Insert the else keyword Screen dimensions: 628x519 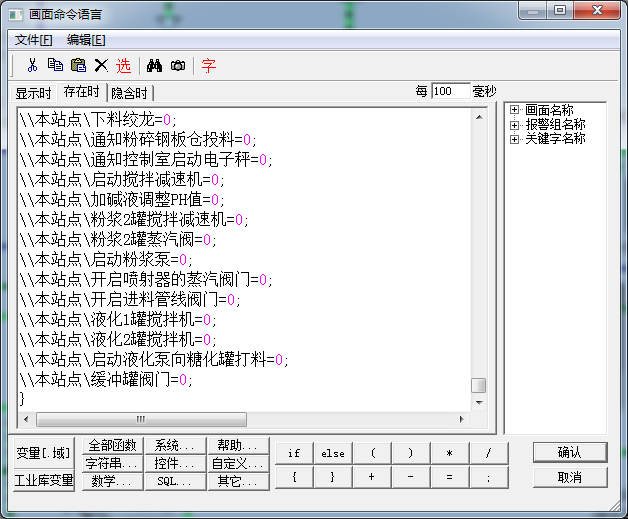(333, 453)
